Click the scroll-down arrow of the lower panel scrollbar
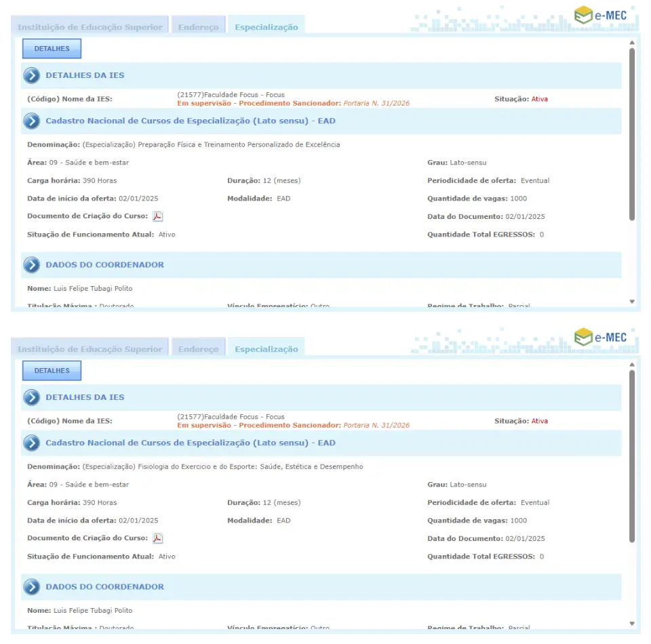The image size is (651, 644). [x=632, y=624]
